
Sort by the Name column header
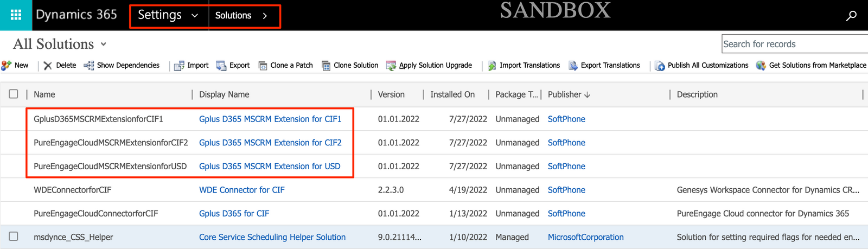pyautogui.click(x=44, y=94)
